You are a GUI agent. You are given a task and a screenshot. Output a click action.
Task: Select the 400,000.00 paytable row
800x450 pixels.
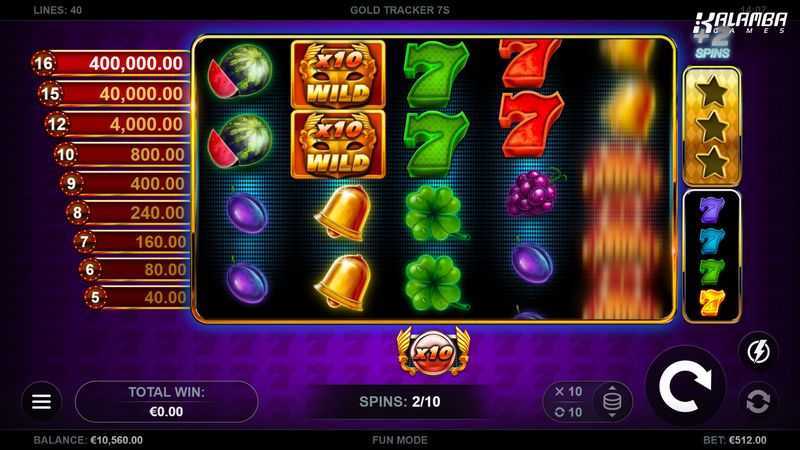[110, 63]
